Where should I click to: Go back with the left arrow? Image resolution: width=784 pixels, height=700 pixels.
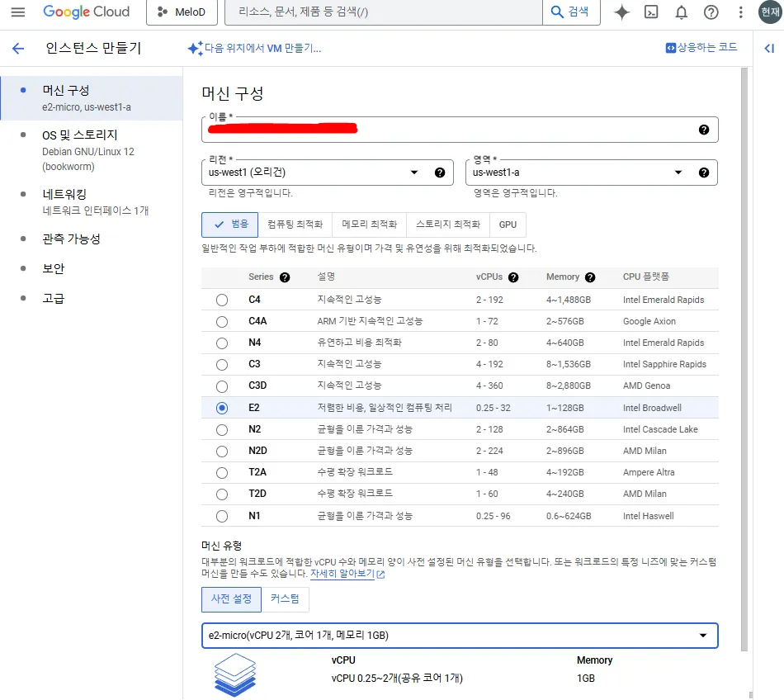click(x=18, y=48)
